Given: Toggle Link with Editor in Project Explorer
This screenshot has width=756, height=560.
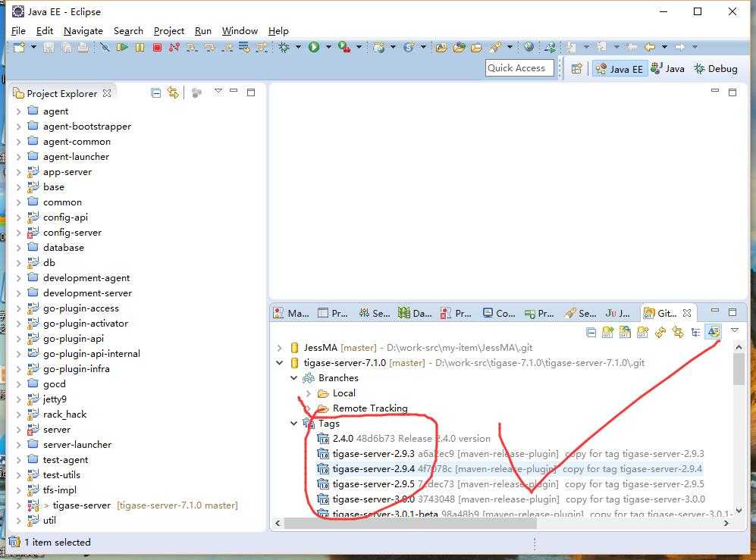Looking at the screenshot, I should [173, 92].
